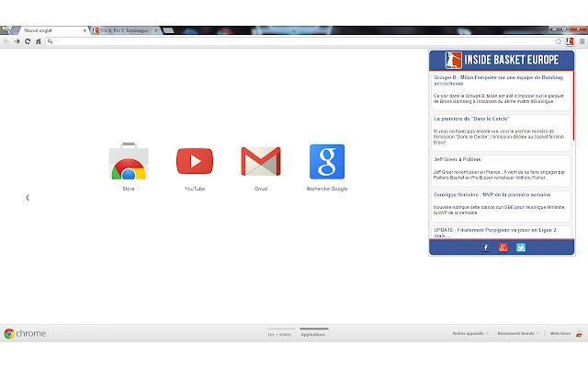Click the extension popup scrollbar

[573, 106]
